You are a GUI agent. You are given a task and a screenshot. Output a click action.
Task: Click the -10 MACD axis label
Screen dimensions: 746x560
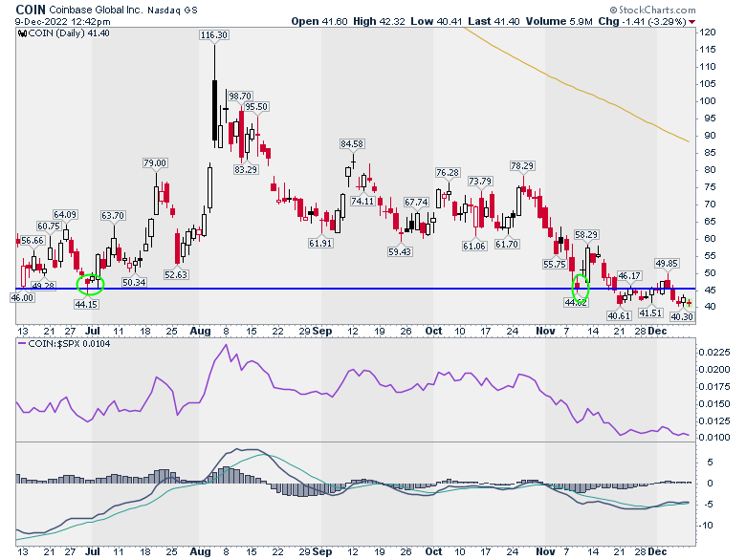click(705, 526)
